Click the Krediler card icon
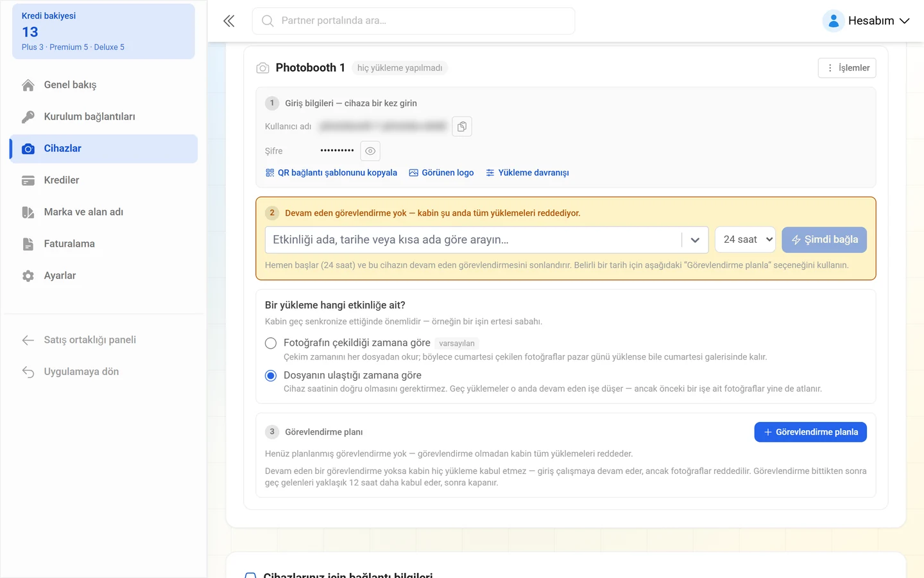This screenshot has width=924, height=578. (x=28, y=180)
